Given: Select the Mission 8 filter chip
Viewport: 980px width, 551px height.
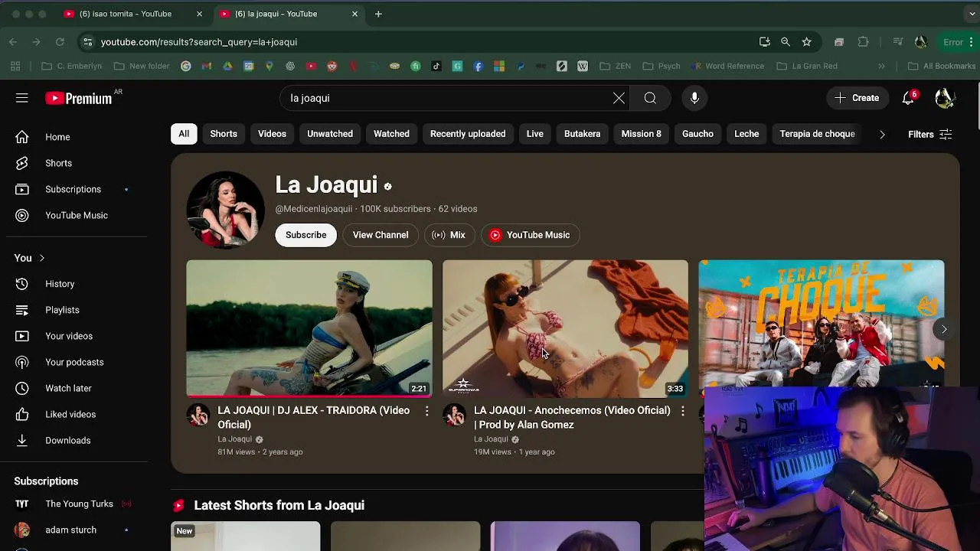Looking at the screenshot, I should pyautogui.click(x=642, y=134).
